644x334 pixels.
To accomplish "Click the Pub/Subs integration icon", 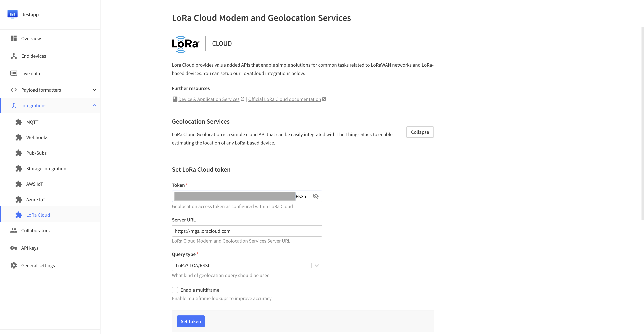I will pos(19,153).
